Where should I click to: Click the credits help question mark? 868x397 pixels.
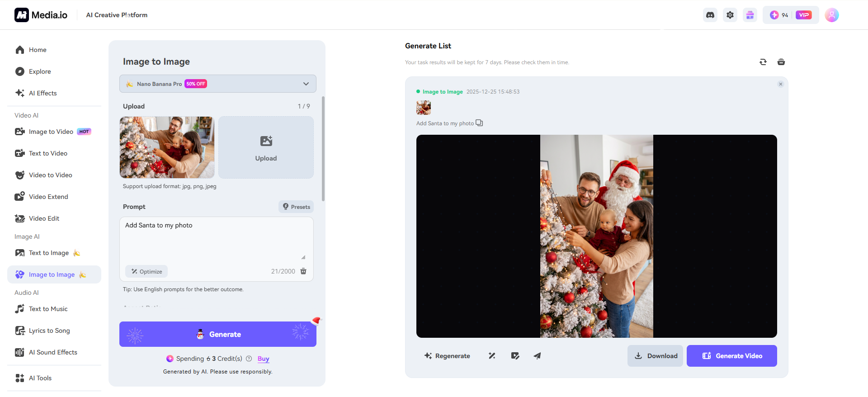point(249,359)
